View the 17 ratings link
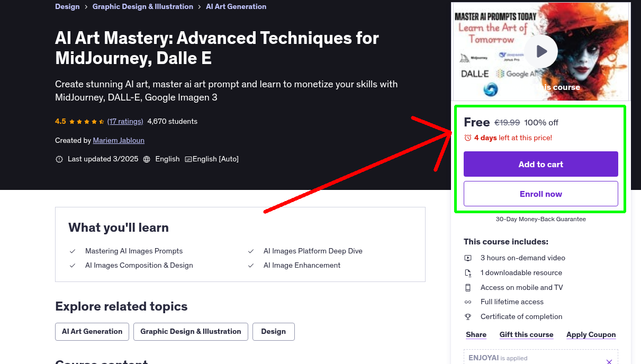The width and height of the screenshot is (641, 364). pyautogui.click(x=125, y=122)
